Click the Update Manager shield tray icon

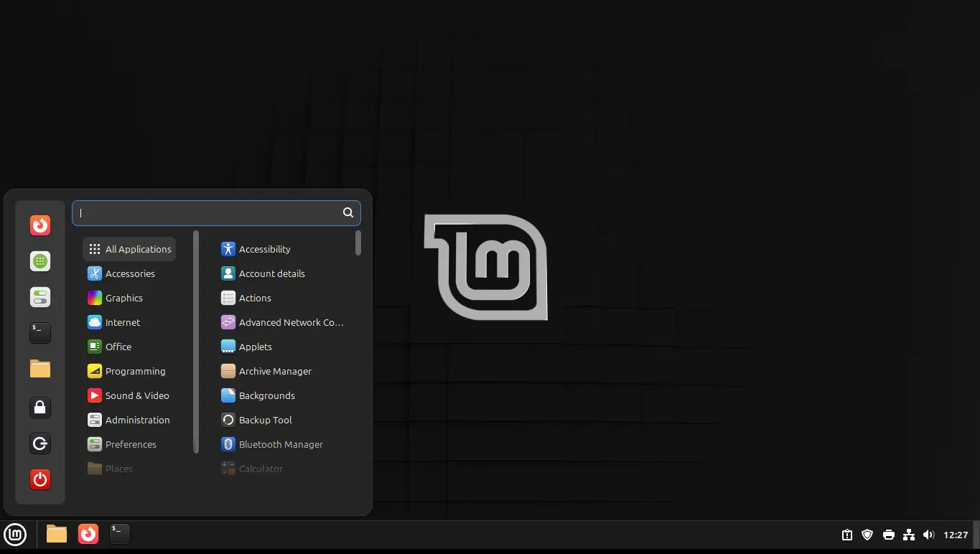[867, 535]
